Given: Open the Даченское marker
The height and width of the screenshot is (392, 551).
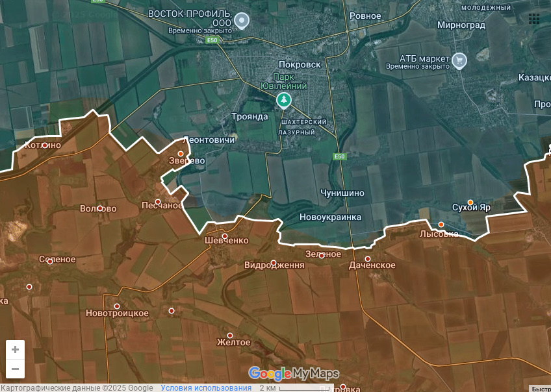Looking at the screenshot, I should tap(368, 259).
